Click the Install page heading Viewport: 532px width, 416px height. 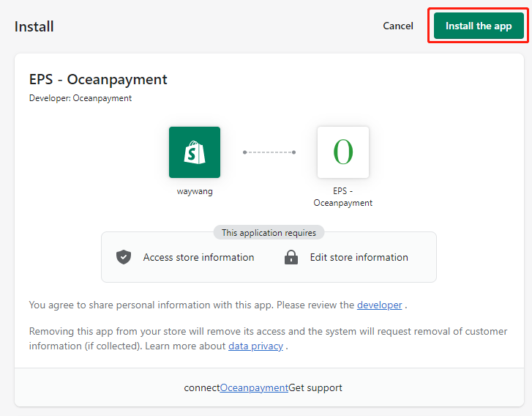coord(34,26)
